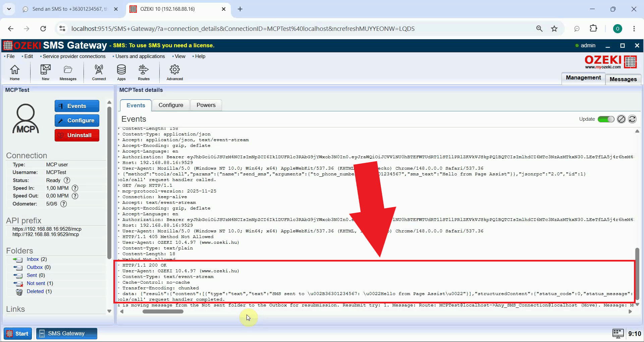The height and width of the screenshot is (342, 644).
Task: Open the Deleted folder link
Action: pyautogui.click(x=35, y=291)
